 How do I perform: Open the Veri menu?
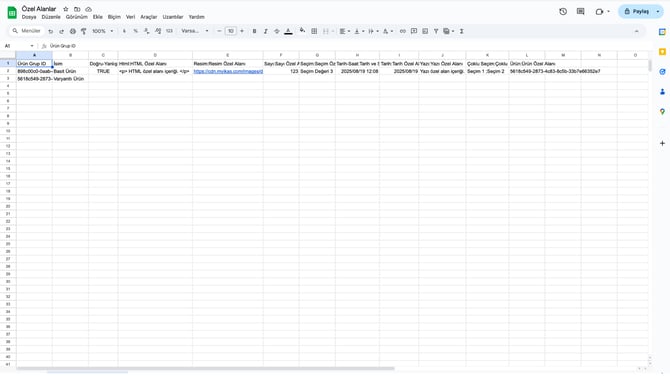pyautogui.click(x=130, y=17)
